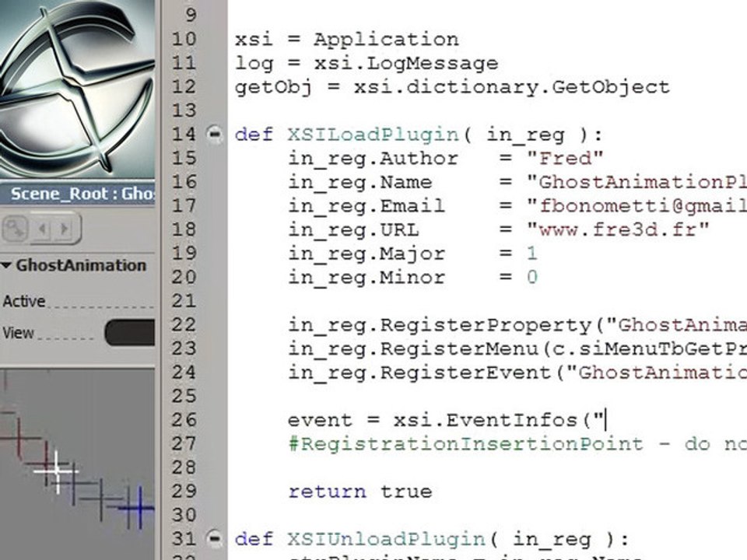This screenshot has height=560, width=747.
Task: Click line number 10 in gutter
Action: [x=184, y=39]
